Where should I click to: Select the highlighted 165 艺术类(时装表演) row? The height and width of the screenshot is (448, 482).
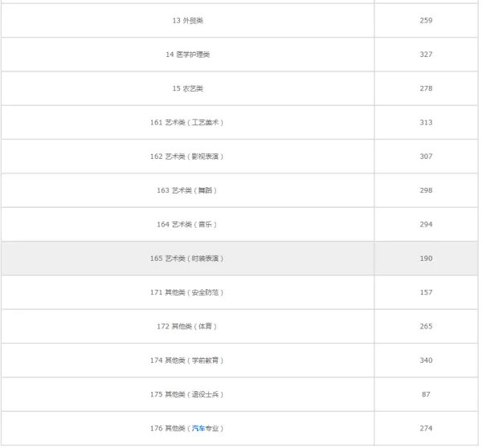coord(187,259)
